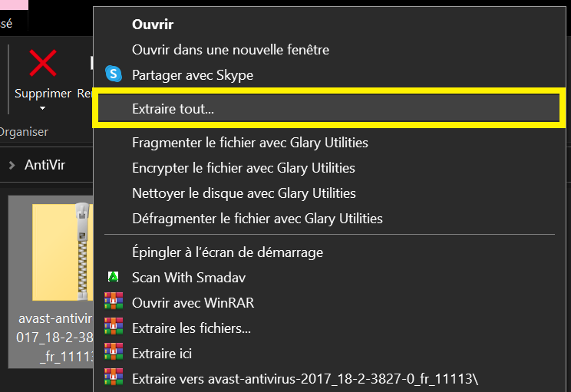This screenshot has height=392, width=571.
Task: Click the WinRAR icon beside Ouvrir avec WinRAR
Action: (x=114, y=301)
